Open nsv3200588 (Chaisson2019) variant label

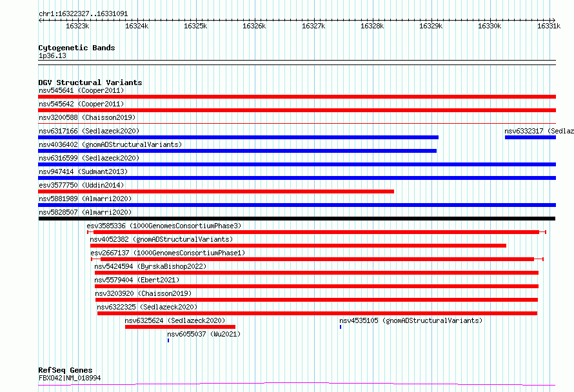(x=87, y=117)
